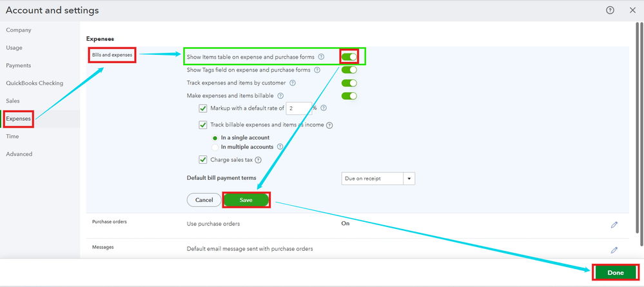Toggle Show Tags field on expense forms

point(349,70)
